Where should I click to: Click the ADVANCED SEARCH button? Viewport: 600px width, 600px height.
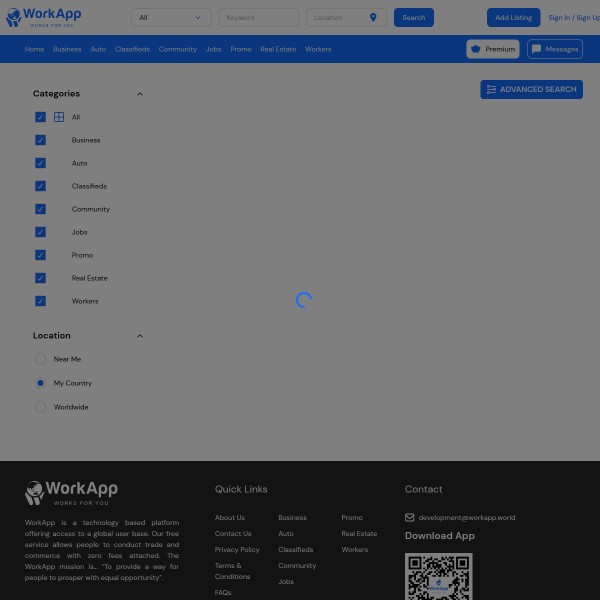pyautogui.click(x=532, y=90)
